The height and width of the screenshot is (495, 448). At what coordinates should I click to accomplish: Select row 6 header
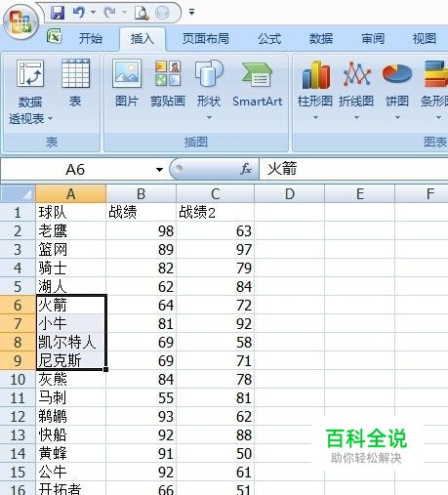click(x=18, y=306)
